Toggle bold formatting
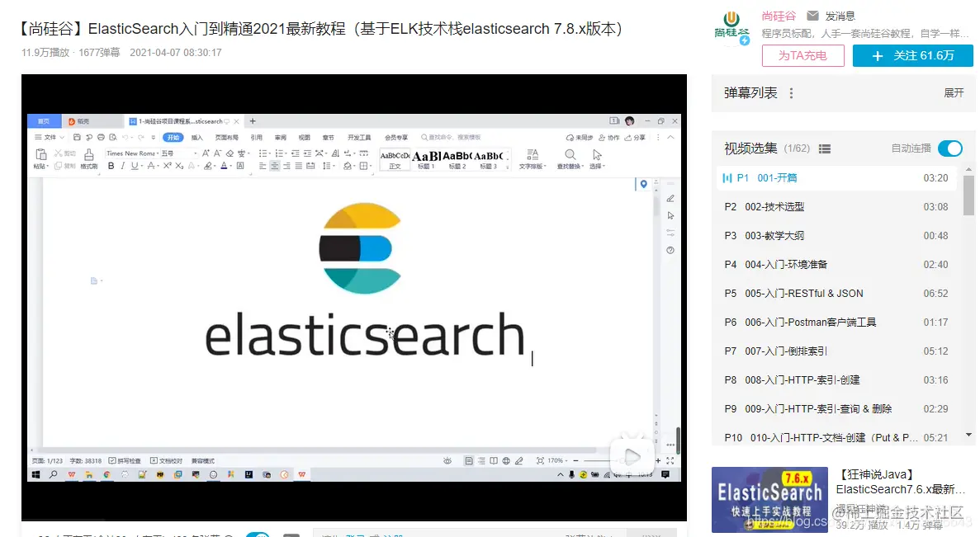 click(111, 166)
